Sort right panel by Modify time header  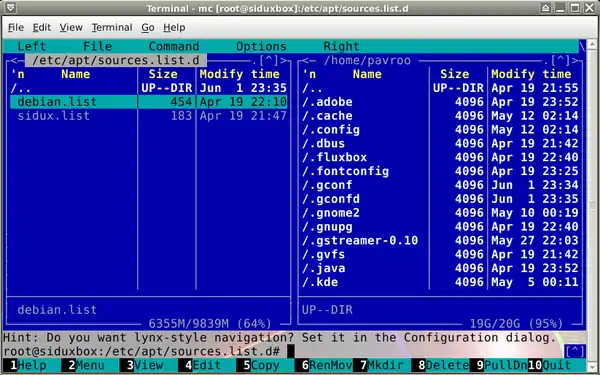pos(531,74)
